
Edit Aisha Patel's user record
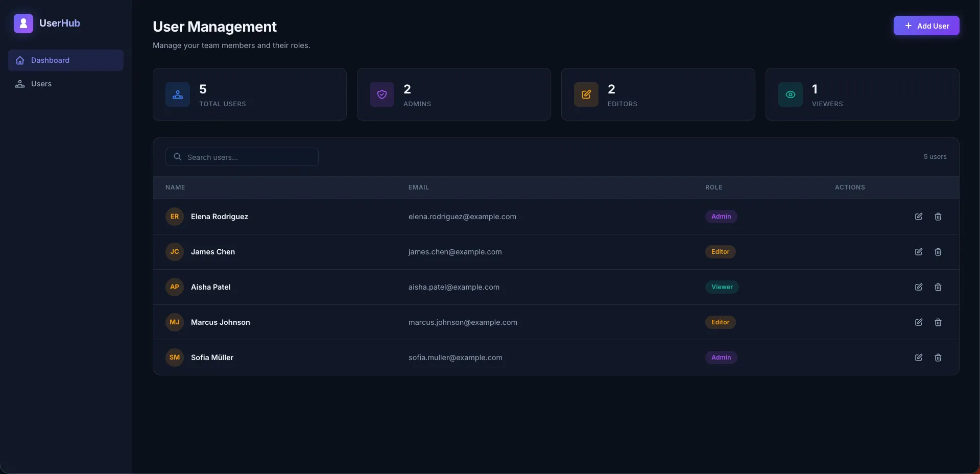(918, 287)
